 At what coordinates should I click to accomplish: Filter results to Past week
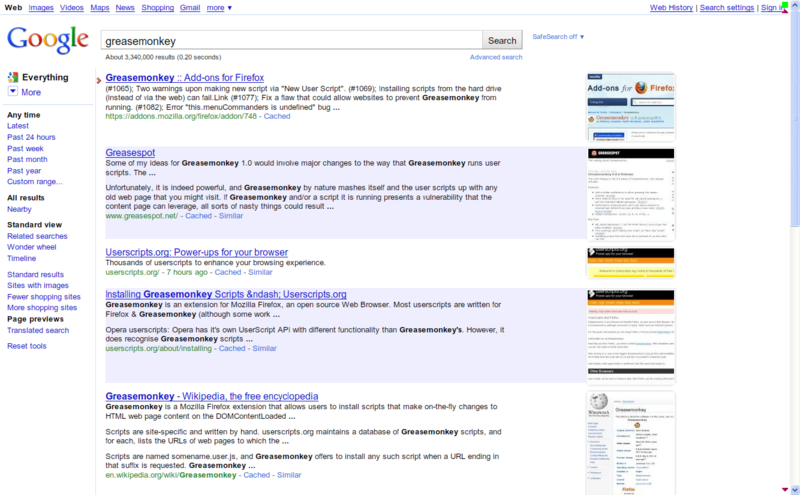point(25,148)
